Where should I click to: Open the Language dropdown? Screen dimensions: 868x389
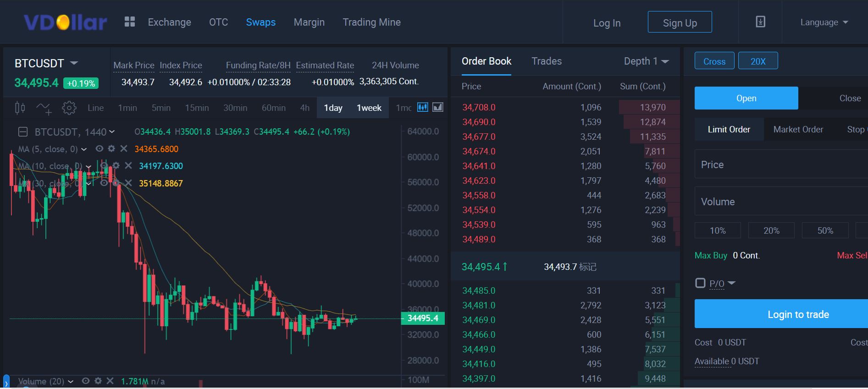coord(824,22)
